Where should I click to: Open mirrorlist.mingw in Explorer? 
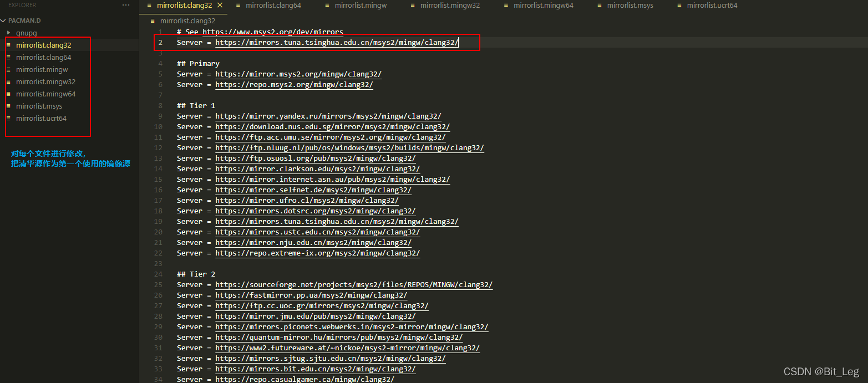click(42, 69)
